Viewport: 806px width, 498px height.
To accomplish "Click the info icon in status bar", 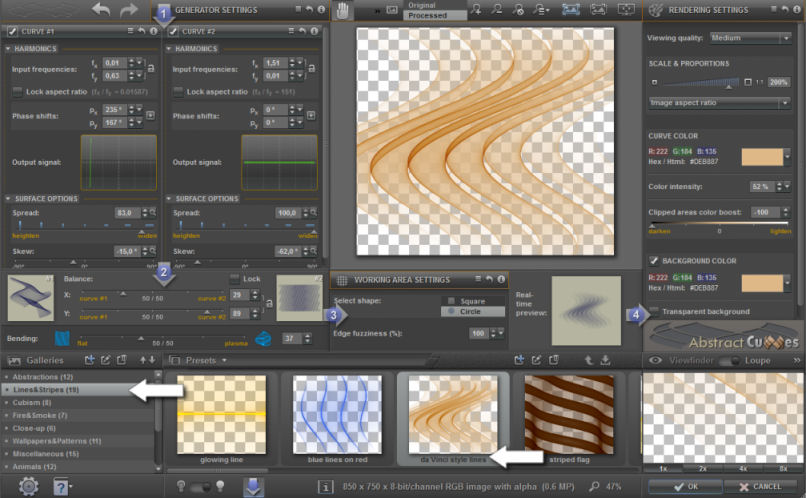I will point(326,486).
